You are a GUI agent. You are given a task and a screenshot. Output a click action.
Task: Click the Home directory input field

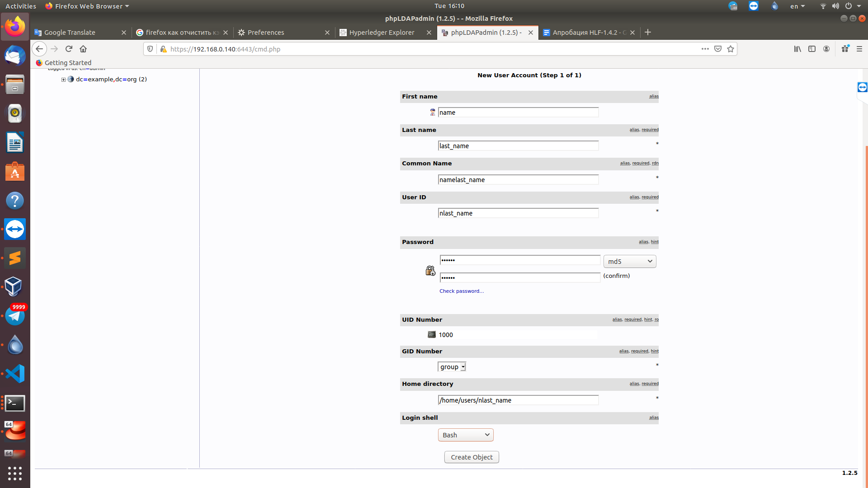(518, 400)
